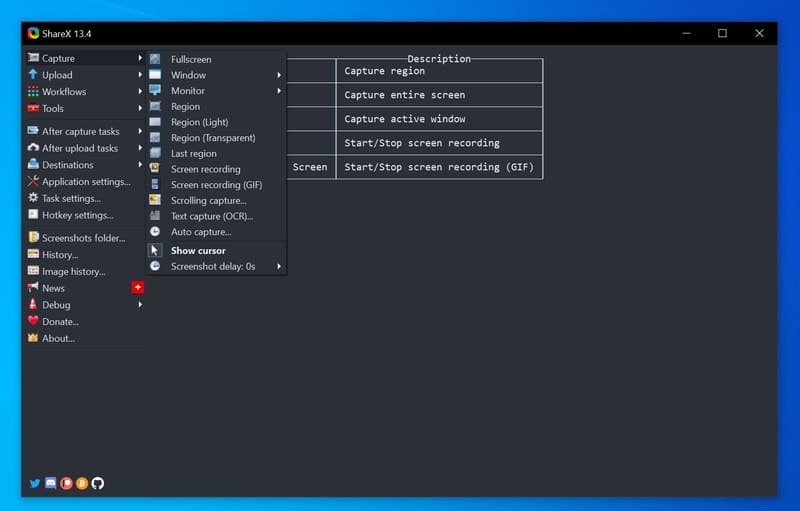The height and width of the screenshot is (511, 800).
Task: Click the red News notification badge
Action: (x=138, y=288)
